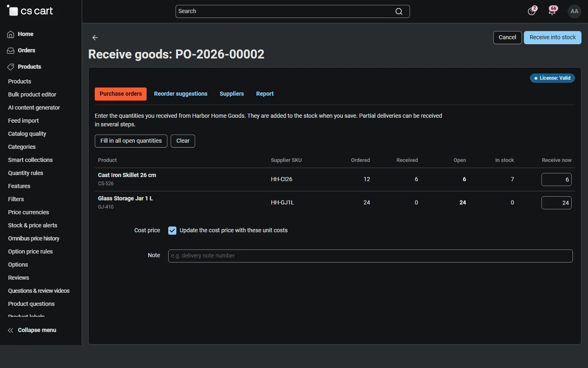Click the Note input field
588x368 pixels.
coord(370,256)
